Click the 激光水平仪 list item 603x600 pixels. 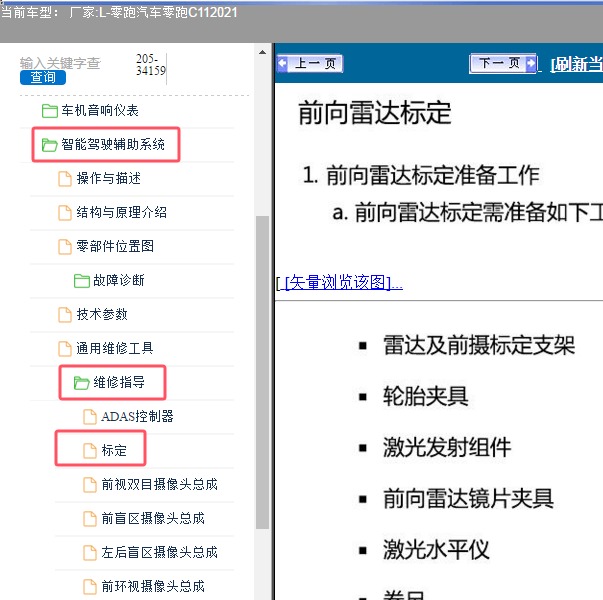click(436, 550)
